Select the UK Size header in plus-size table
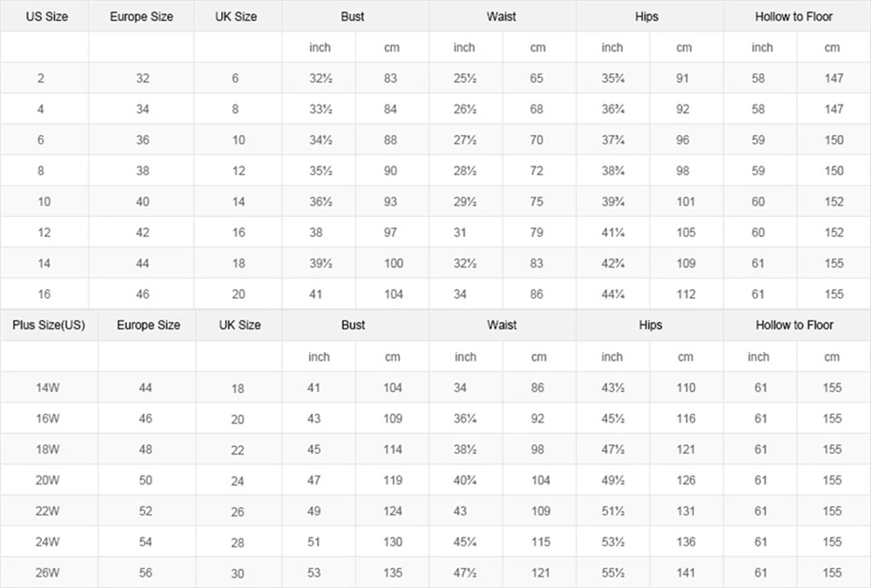871x588 pixels. [240, 325]
